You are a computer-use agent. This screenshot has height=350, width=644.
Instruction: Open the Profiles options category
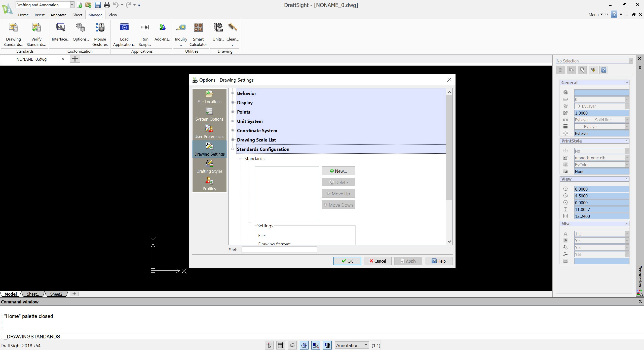point(209,184)
